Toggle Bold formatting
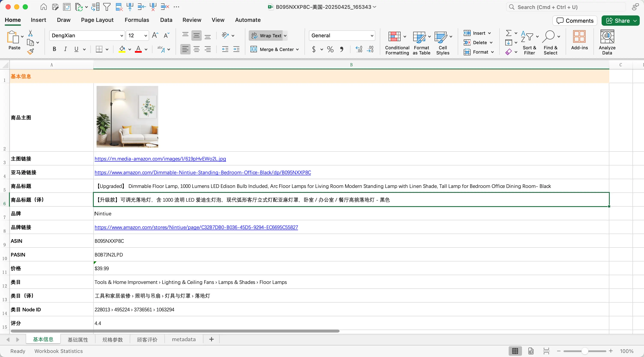The width and height of the screenshot is (644, 357). click(x=54, y=49)
